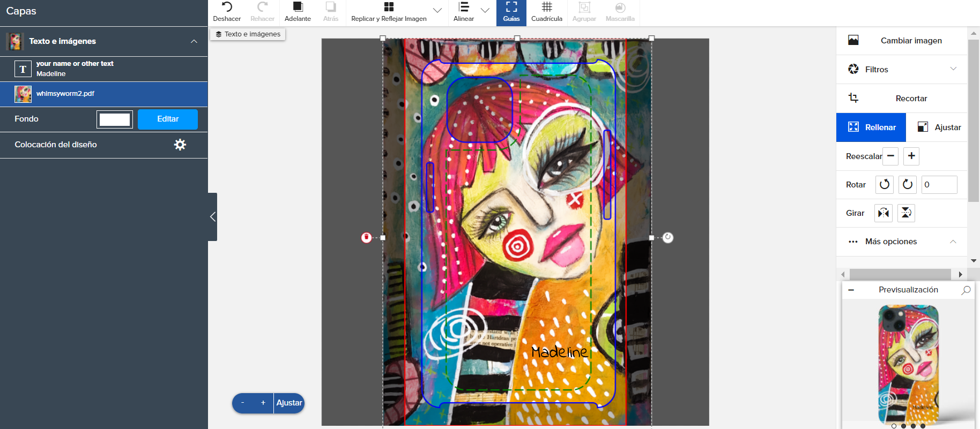Click the Agrupar group icon
Viewport: 980px width, 429px height.
[584, 7]
